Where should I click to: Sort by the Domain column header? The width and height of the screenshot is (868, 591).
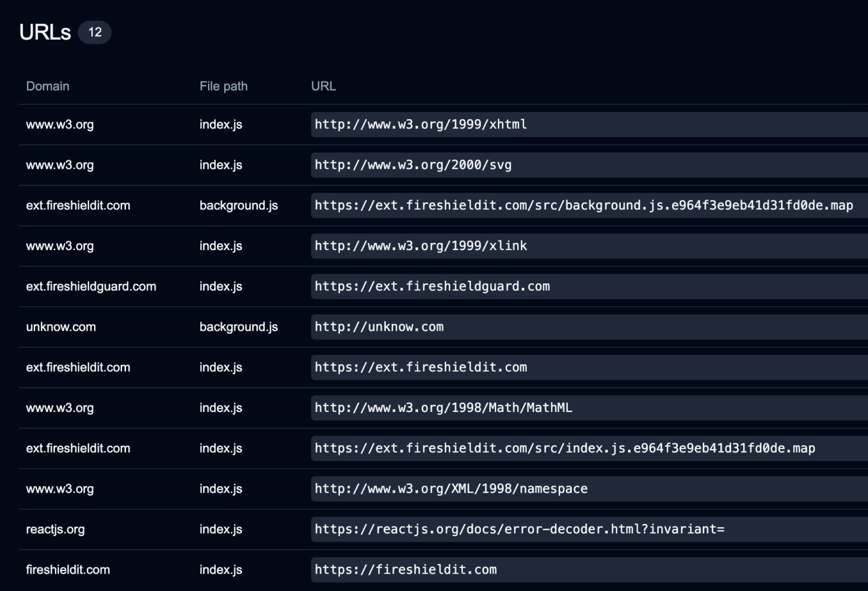pyautogui.click(x=48, y=86)
